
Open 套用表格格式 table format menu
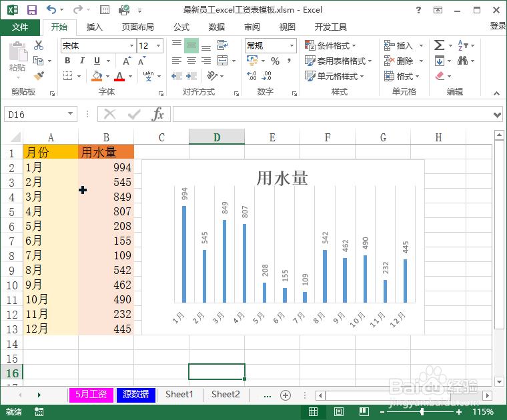(x=338, y=61)
